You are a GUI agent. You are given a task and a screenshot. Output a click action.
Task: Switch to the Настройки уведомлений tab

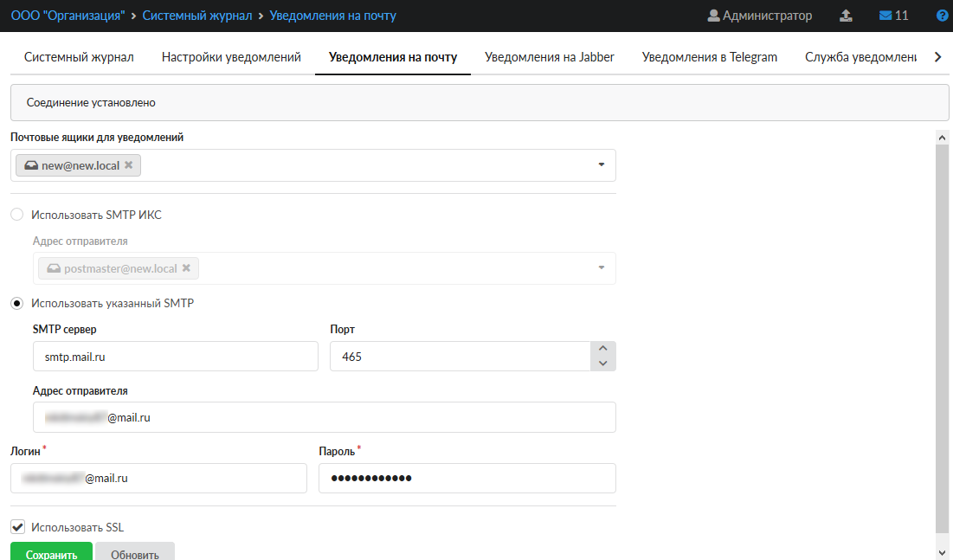point(231,57)
